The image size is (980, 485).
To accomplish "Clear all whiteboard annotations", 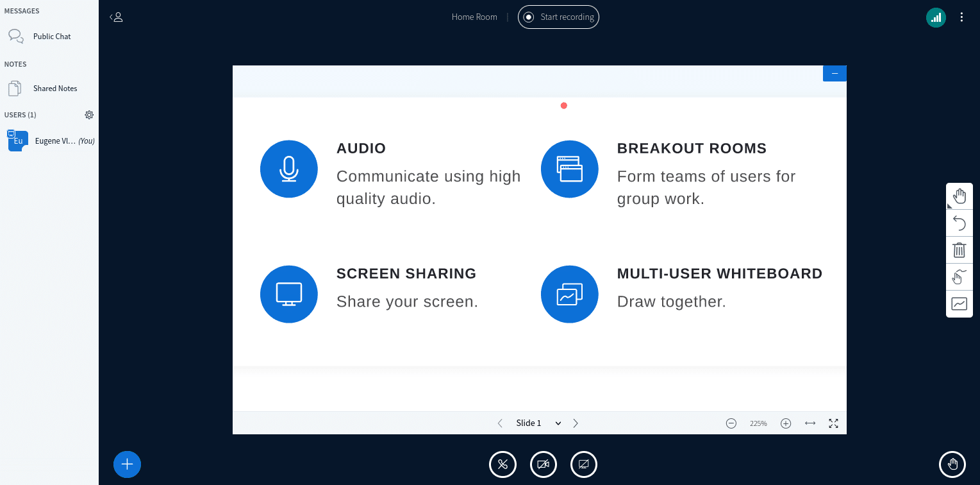I will [959, 250].
